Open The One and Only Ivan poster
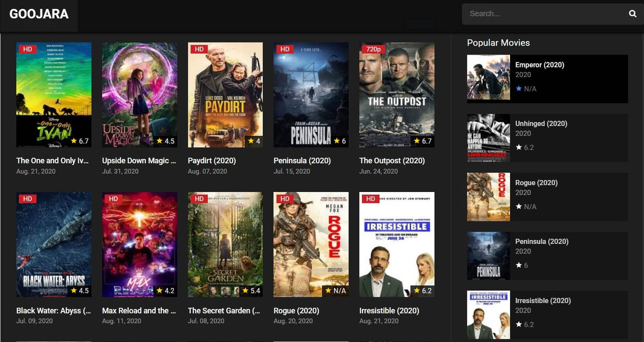Viewport: 644px width, 342px height. coord(54,95)
